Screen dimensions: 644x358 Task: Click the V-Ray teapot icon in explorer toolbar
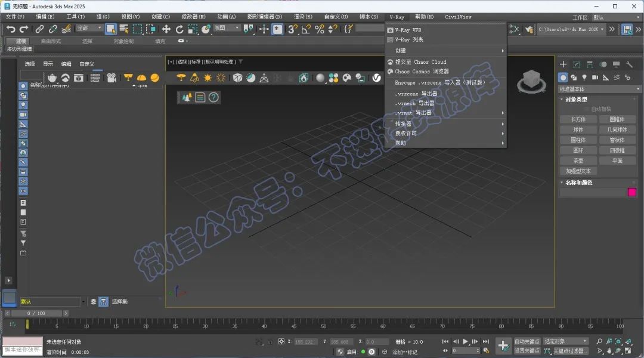pyautogui.click(x=52, y=78)
